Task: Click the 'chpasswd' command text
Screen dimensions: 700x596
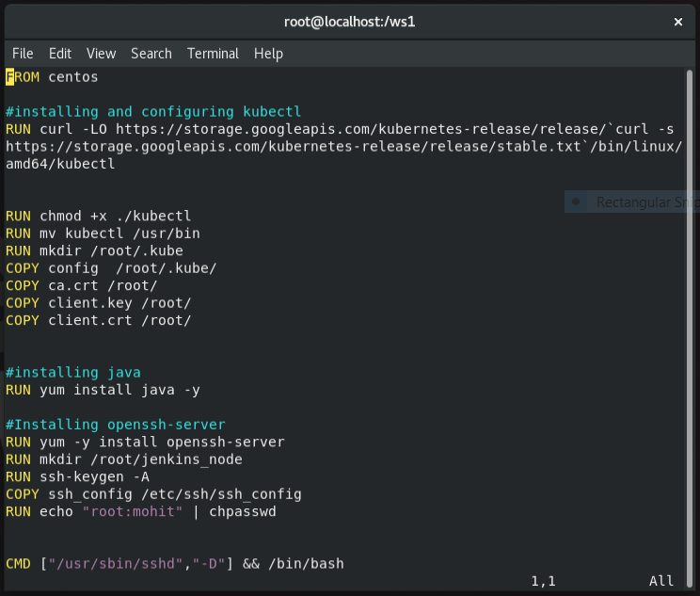Action: click(243, 512)
